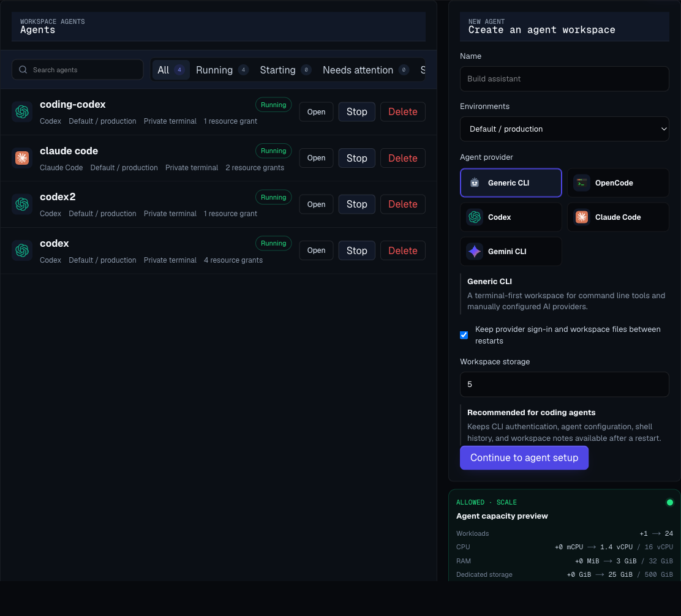Click Delete button in the codex row
This screenshot has height=616, width=681.
[402, 250]
